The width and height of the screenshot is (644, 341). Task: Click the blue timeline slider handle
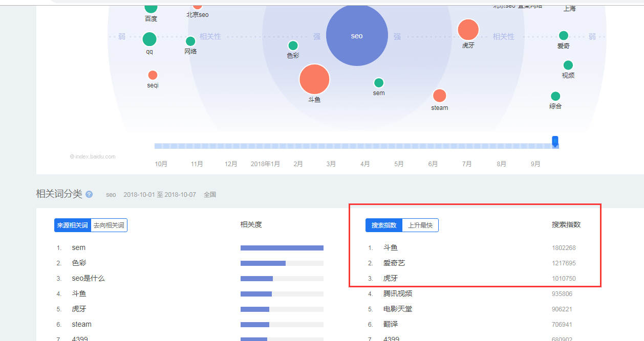click(555, 142)
